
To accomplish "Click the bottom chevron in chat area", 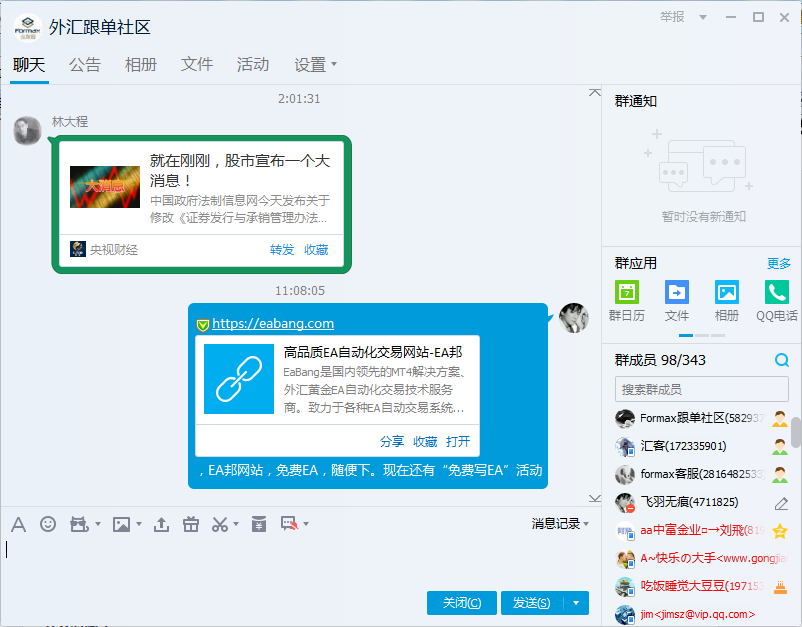I will 594,498.
